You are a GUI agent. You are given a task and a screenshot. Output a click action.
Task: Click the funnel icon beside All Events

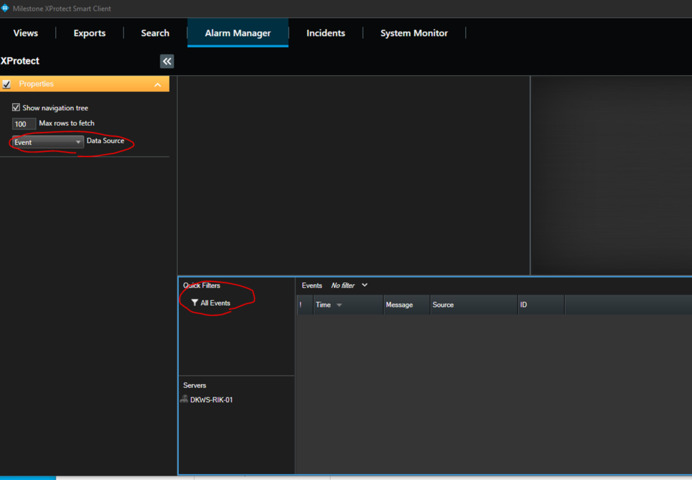click(194, 303)
